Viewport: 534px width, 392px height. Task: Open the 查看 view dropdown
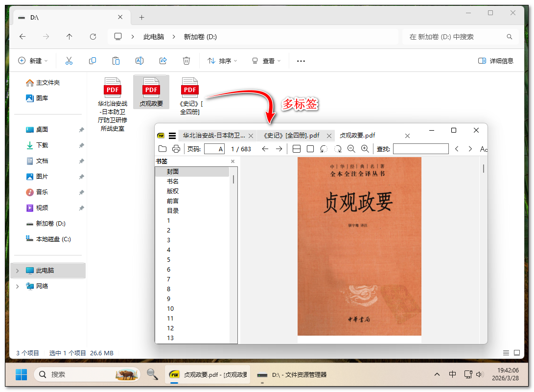click(x=266, y=61)
